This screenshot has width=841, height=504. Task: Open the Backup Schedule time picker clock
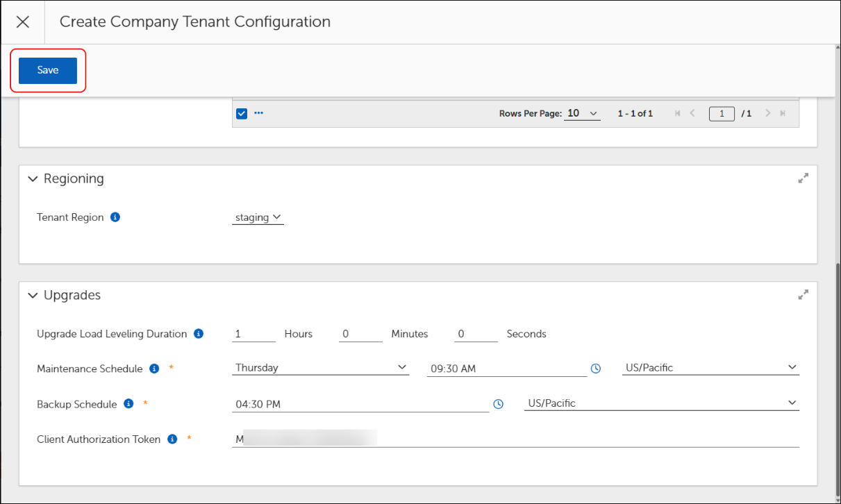point(498,404)
